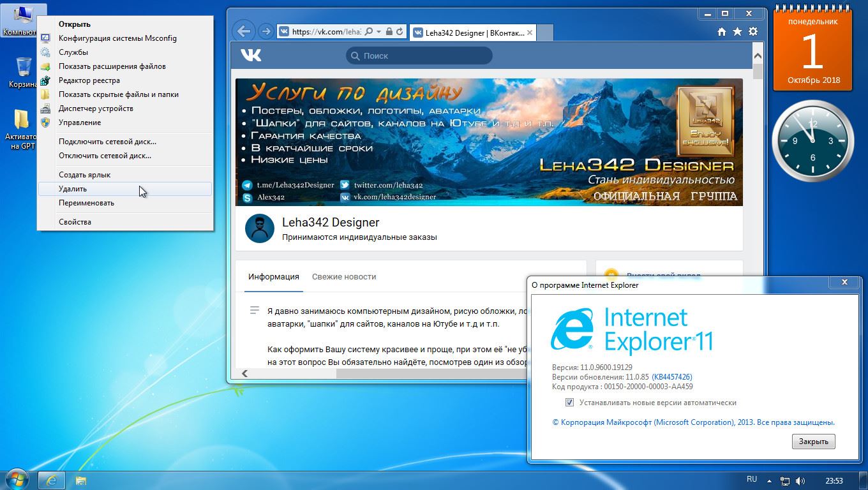Image resolution: width=868 pixels, height=490 pixels.
Task: Open the Tools gear icon
Action: (x=753, y=32)
